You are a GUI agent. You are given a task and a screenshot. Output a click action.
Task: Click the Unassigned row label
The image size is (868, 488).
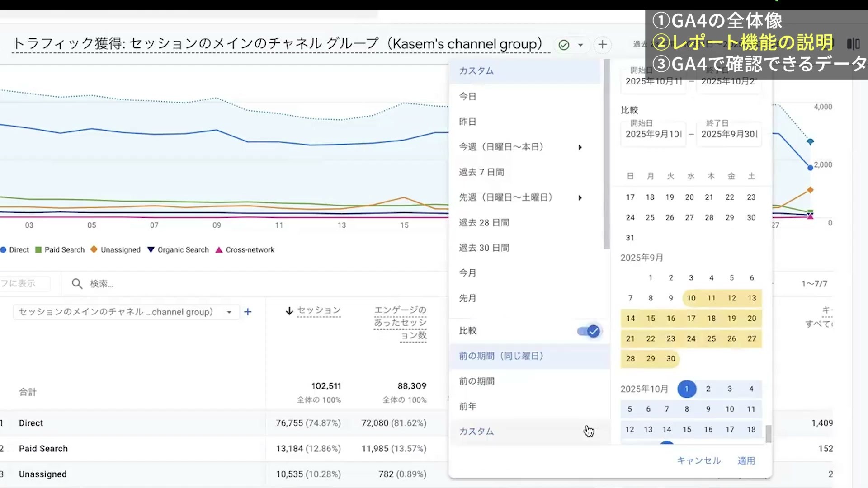click(43, 474)
